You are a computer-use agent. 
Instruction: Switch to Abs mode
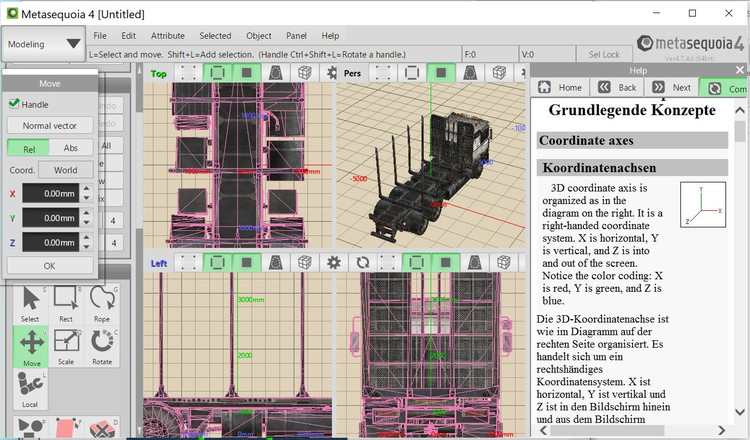click(x=72, y=147)
